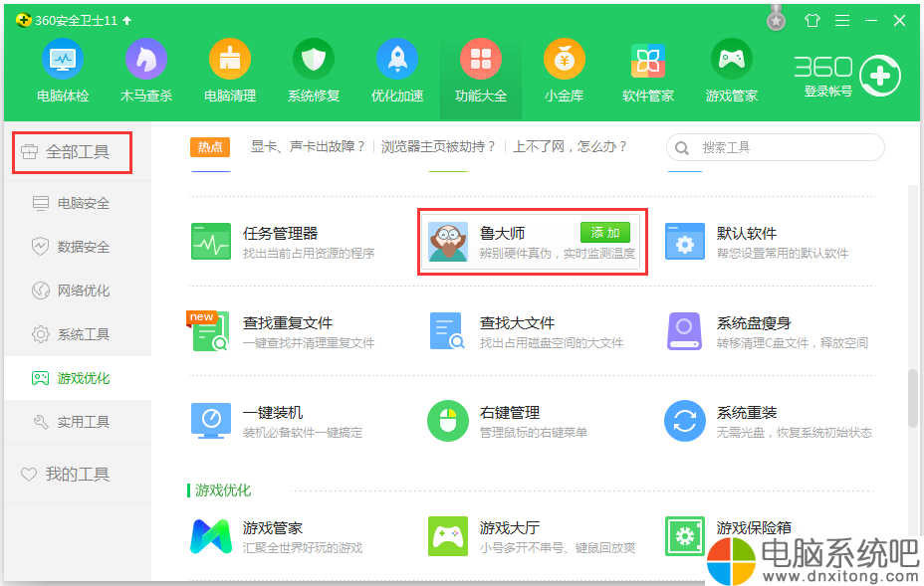Click the 查找大文件 tool title
Screen dimensions: 924x586
coord(518,322)
